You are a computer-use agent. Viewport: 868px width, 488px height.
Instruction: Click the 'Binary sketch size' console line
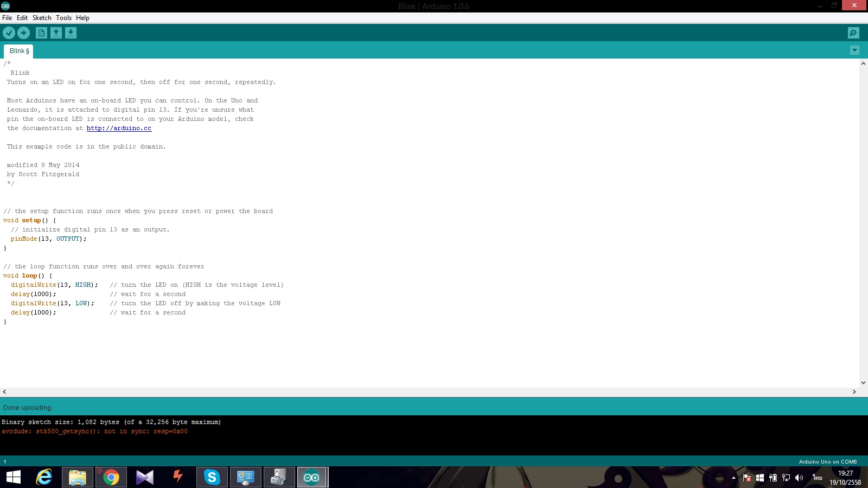(x=111, y=422)
